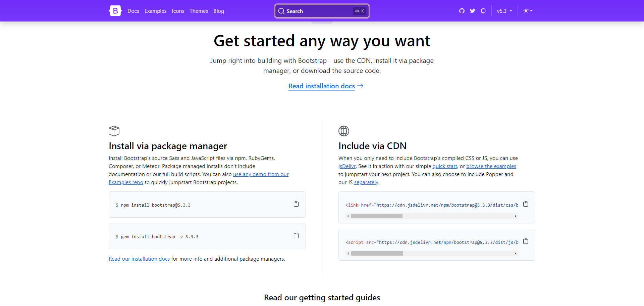Go to Examples in the navbar
The image size is (644, 306).
click(155, 11)
